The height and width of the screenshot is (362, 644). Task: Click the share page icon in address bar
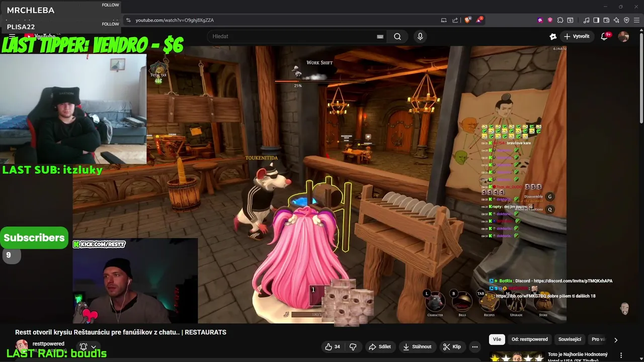(455, 20)
